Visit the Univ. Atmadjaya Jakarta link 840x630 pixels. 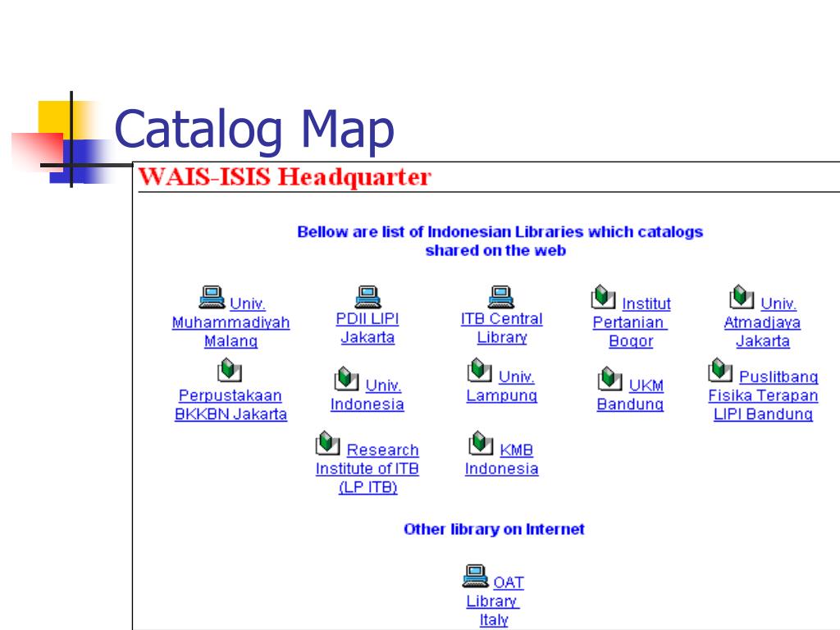[x=762, y=322]
